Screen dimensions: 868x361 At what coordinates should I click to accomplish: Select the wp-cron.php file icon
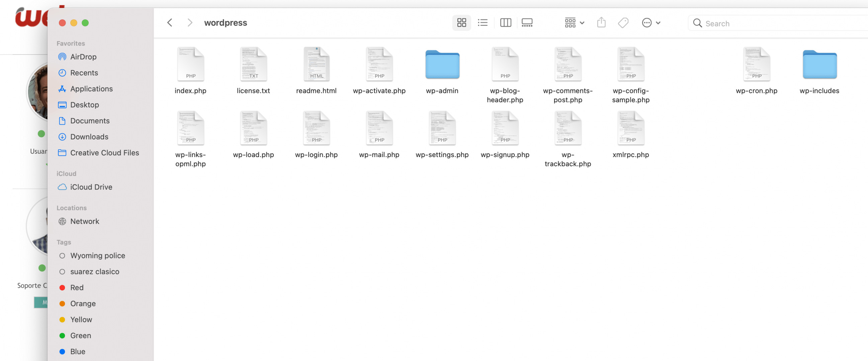click(x=757, y=64)
